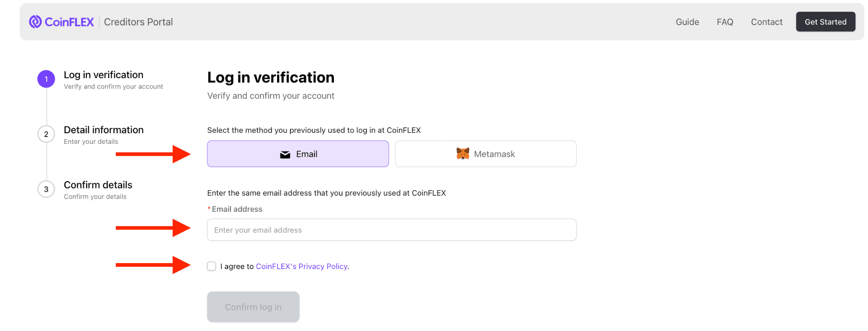This screenshot has height=331, width=868.
Task: Select Metamask as the login method
Action: click(486, 154)
